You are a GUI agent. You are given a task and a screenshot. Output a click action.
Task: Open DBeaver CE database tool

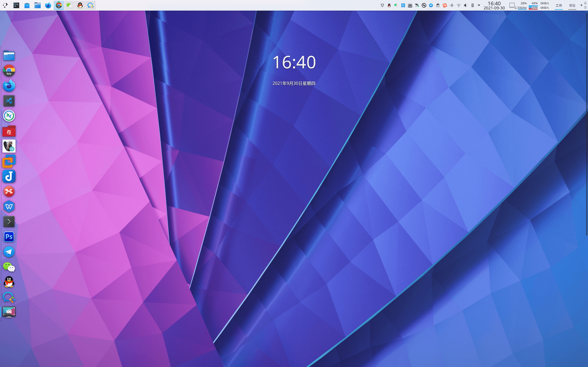point(9,146)
